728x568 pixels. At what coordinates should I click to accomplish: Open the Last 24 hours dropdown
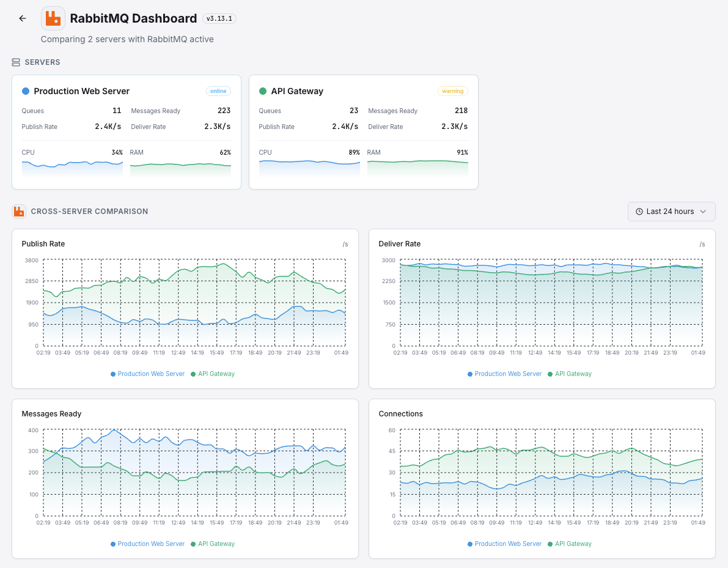(x=671, y=211)
